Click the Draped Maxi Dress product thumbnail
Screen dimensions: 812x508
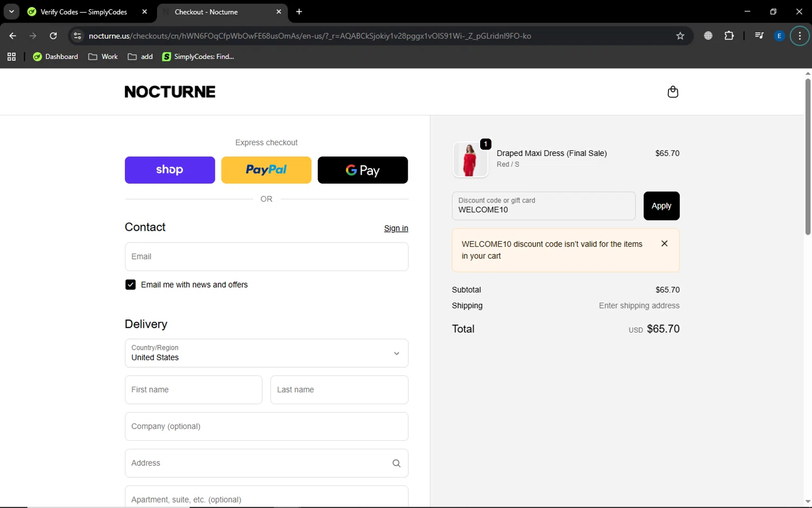pyautogui.click(x=470, y=160)
